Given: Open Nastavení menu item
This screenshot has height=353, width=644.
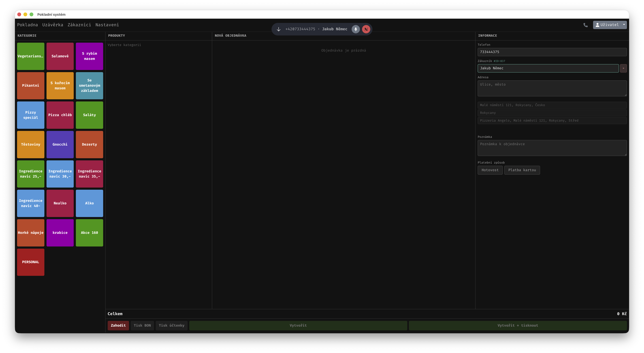Looking at the screenshot, I should click(x=107, y=25).
